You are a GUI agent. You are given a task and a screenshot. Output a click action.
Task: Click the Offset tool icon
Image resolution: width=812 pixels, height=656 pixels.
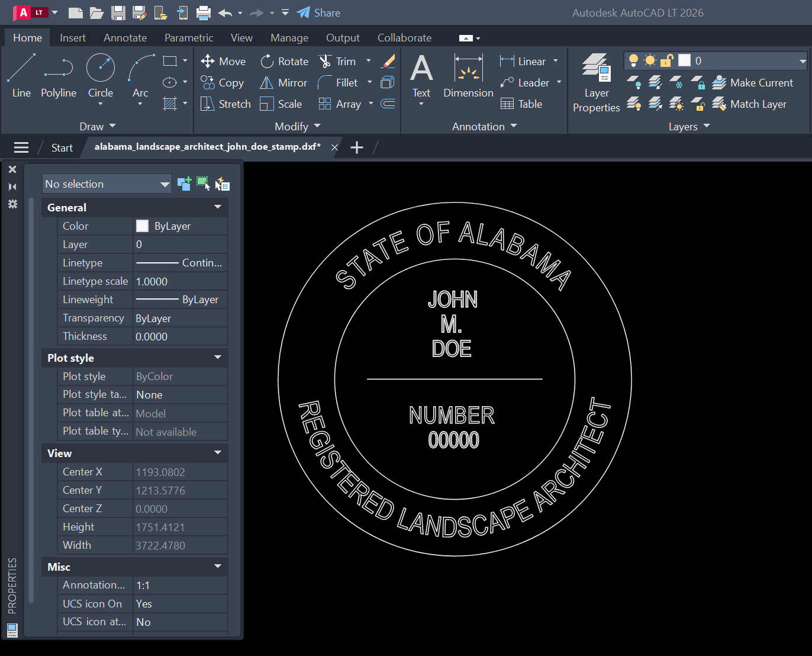[x=388, y=104]
